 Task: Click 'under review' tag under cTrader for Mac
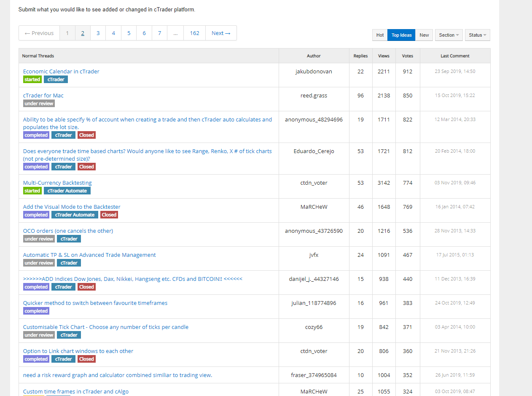[39, 103]
